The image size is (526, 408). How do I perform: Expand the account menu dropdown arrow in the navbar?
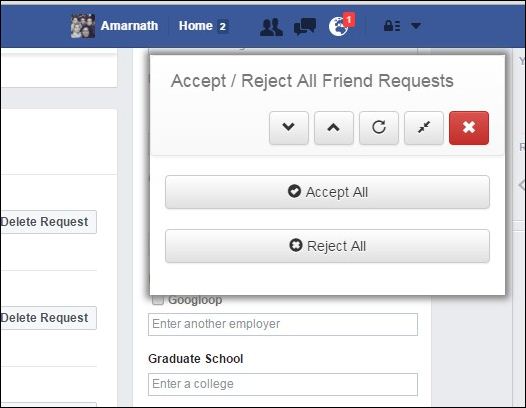tap(416, 26)
